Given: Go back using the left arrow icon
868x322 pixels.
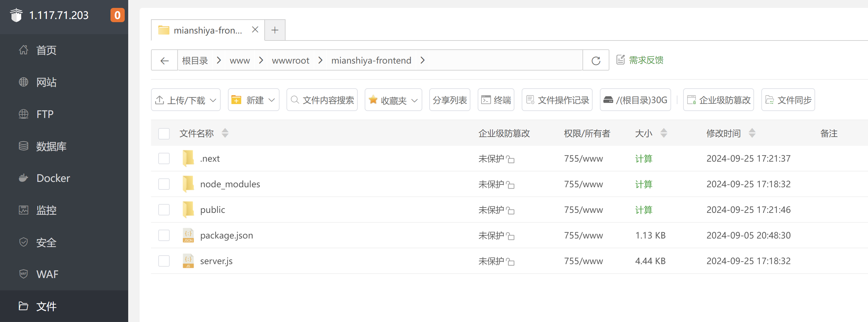Looking at the screenshot, I should pyautogui.click(x=164, y=61).
